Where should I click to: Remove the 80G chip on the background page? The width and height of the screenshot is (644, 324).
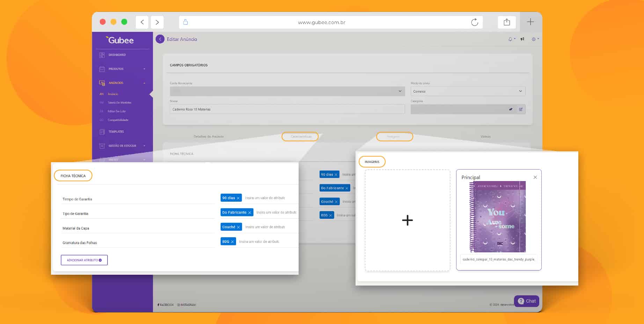tap(330, 215)
